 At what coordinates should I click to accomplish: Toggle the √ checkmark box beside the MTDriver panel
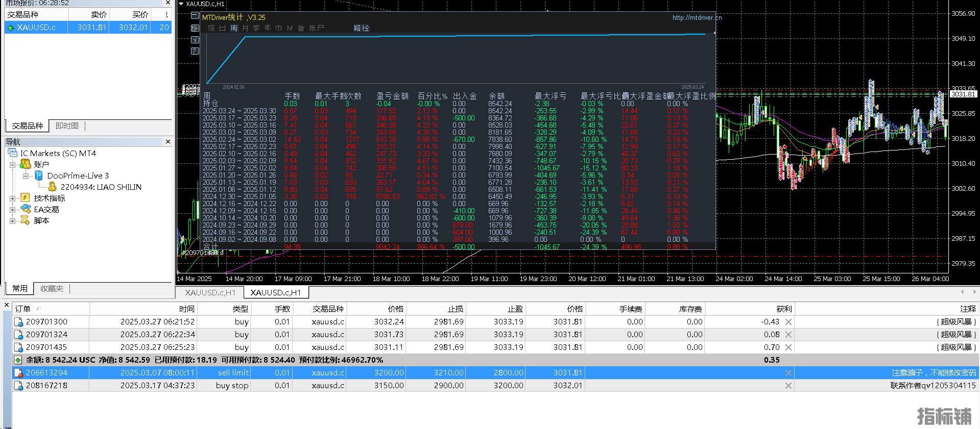[x=195, y=39]
